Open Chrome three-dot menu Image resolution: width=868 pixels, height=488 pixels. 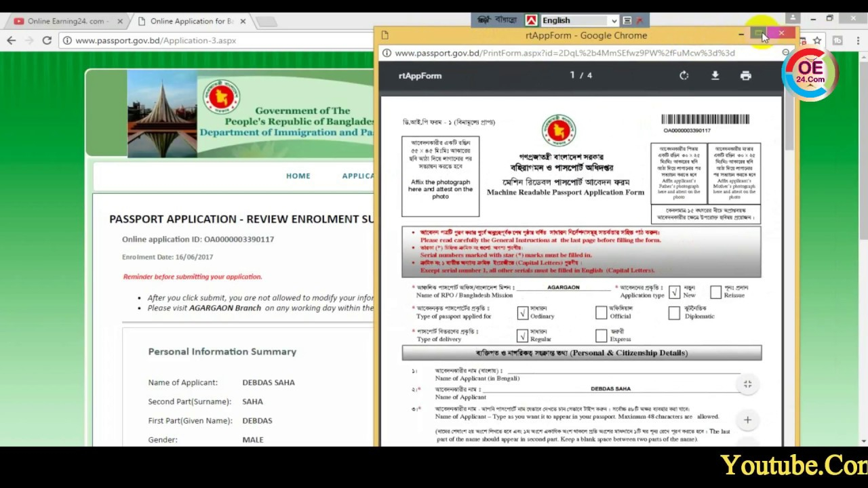pyautogui.click(x=858, y=41)
